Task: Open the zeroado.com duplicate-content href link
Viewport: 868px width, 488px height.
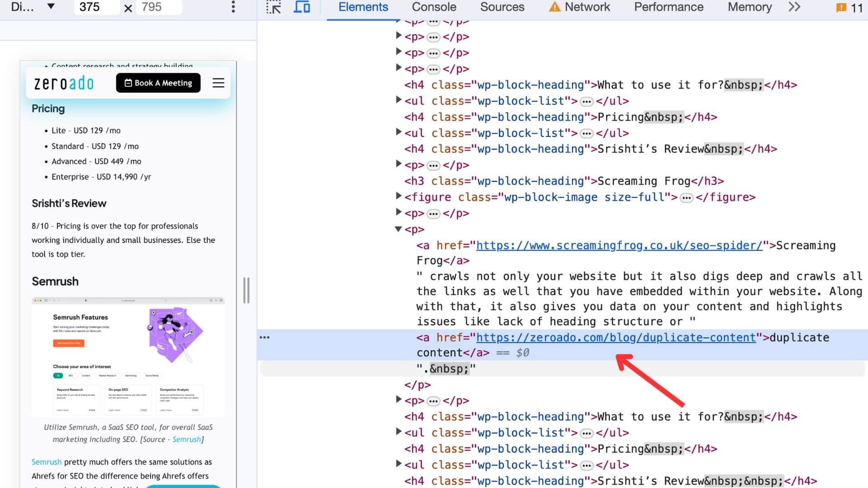Action: pyautogui.click(x=616, y=338)
